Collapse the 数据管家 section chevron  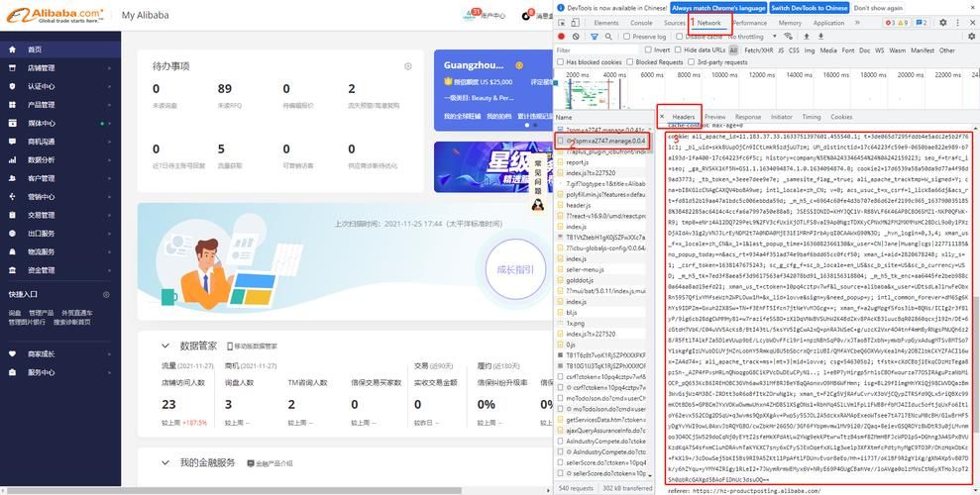pos(165,346)
